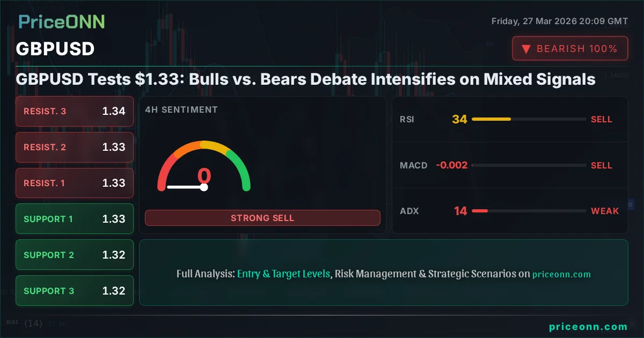
Task: Select the SUPPORT 3 level row
Action: click(75, 291)
